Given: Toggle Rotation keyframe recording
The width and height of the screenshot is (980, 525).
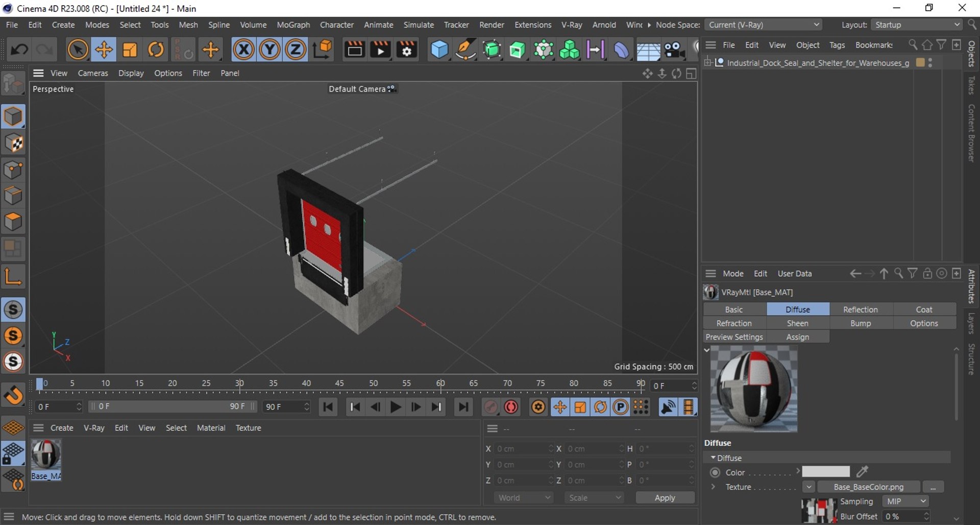Looking at the screenshot, I should click(600, 407).
